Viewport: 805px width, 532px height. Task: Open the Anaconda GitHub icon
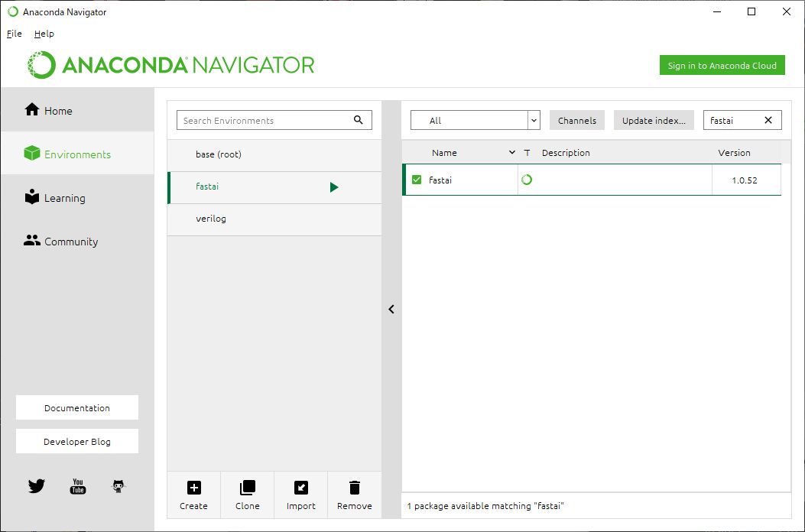point(118,486)
